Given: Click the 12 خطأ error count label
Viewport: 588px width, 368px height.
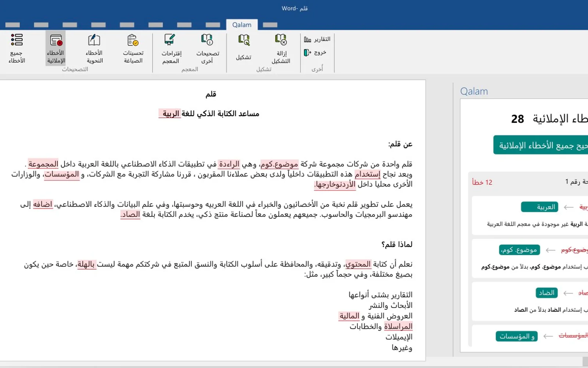Looking at the screenshot, I should click(x=482, y=182).
